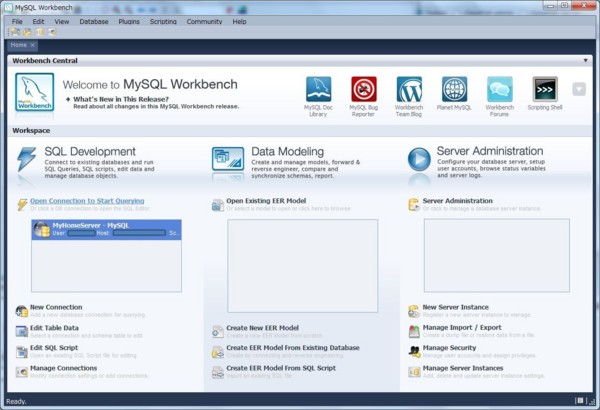Click the New Connection label

56,307
